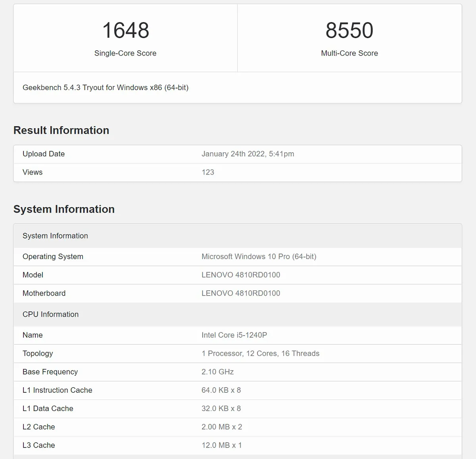Click the Multi-Core Score label
Image resolution: width=476 pixels, height=459 pixels.
349,53
